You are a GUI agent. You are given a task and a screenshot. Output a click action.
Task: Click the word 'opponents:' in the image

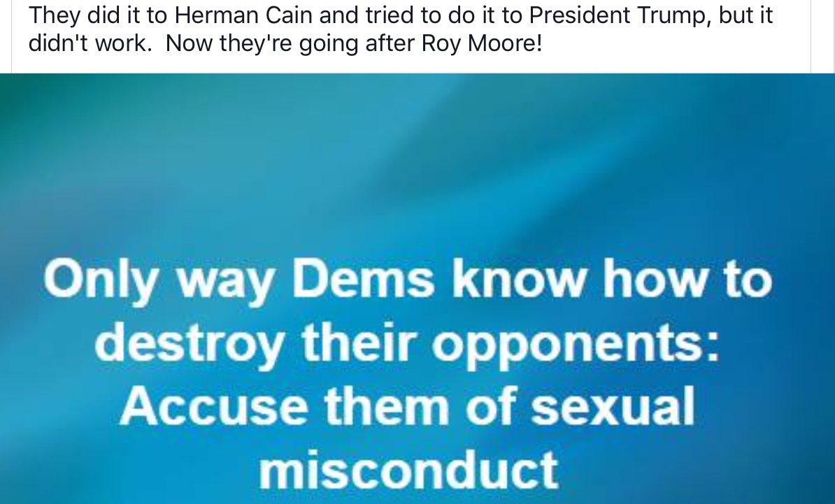coord(576,346)
